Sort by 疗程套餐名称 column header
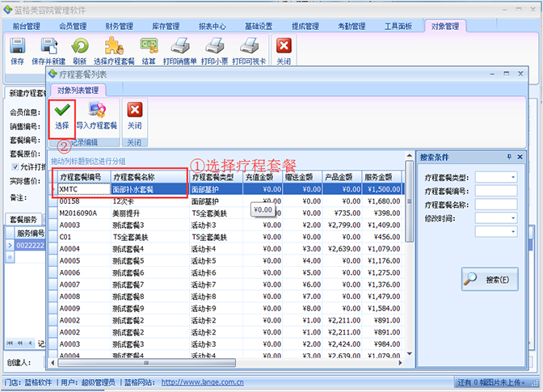This screenshot has width=543, height=392. (x=150, y=177)
